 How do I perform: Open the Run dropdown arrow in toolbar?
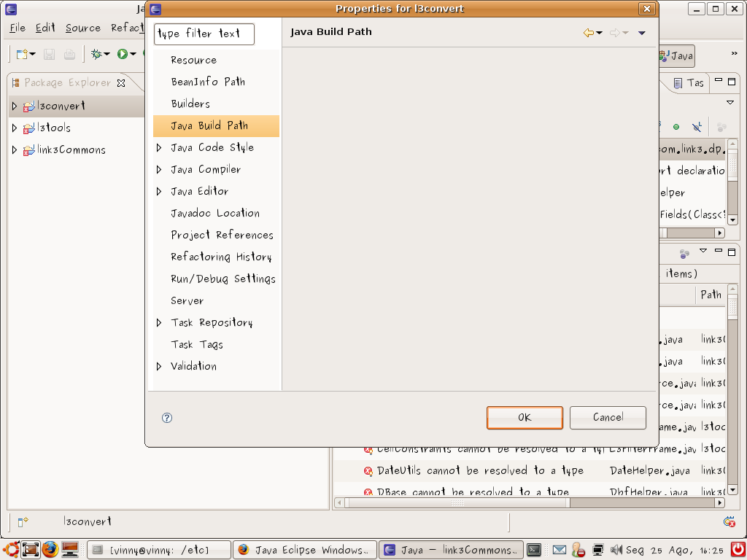[x=133, y=54]
